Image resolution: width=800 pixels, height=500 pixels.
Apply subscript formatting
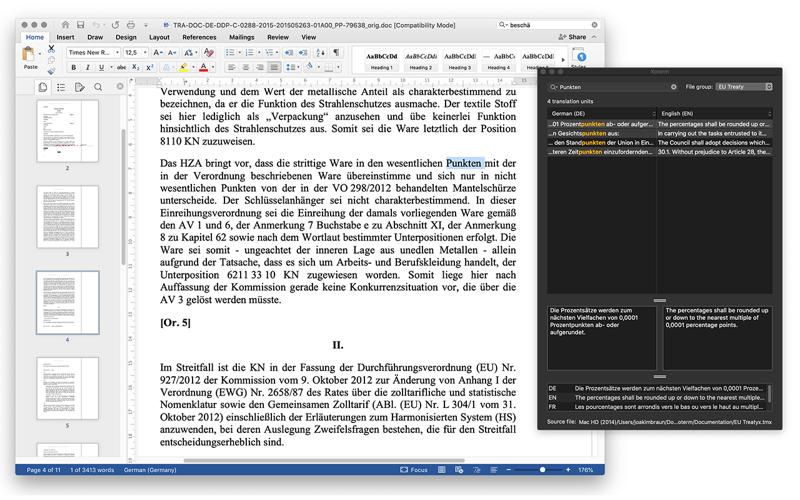click(x=135, y=67)
